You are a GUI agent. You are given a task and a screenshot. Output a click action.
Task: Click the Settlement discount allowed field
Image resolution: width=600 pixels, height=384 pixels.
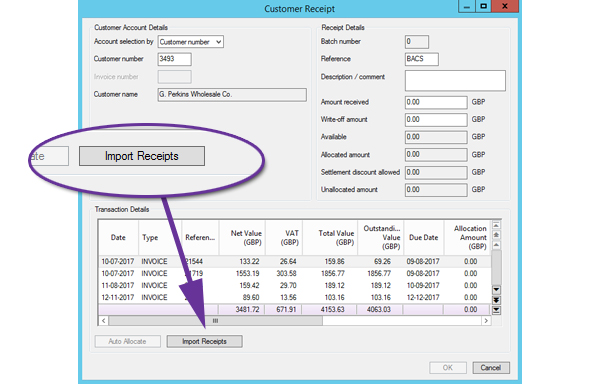436,172
